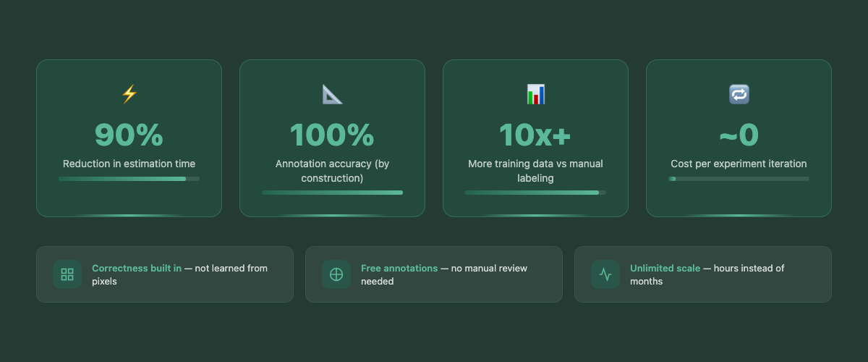Click the progress bar under More training data
The height and width of the screenshot is (362, 868).
[x=535, y=193]
